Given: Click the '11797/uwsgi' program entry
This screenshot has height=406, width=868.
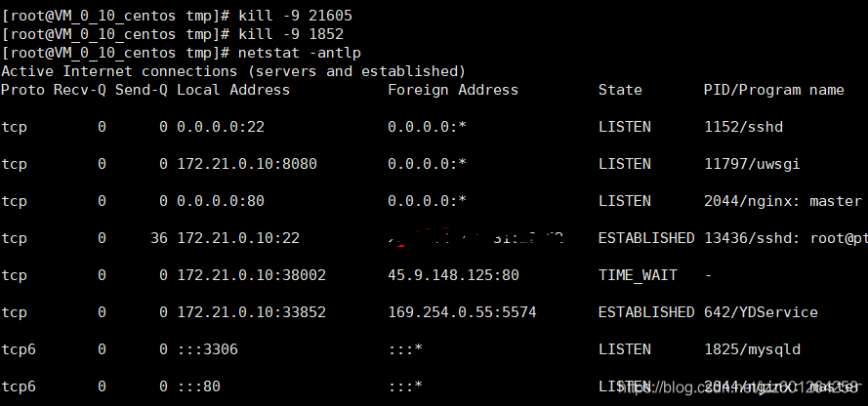Looking at the screenshot, I should click(x=752, y=164).
